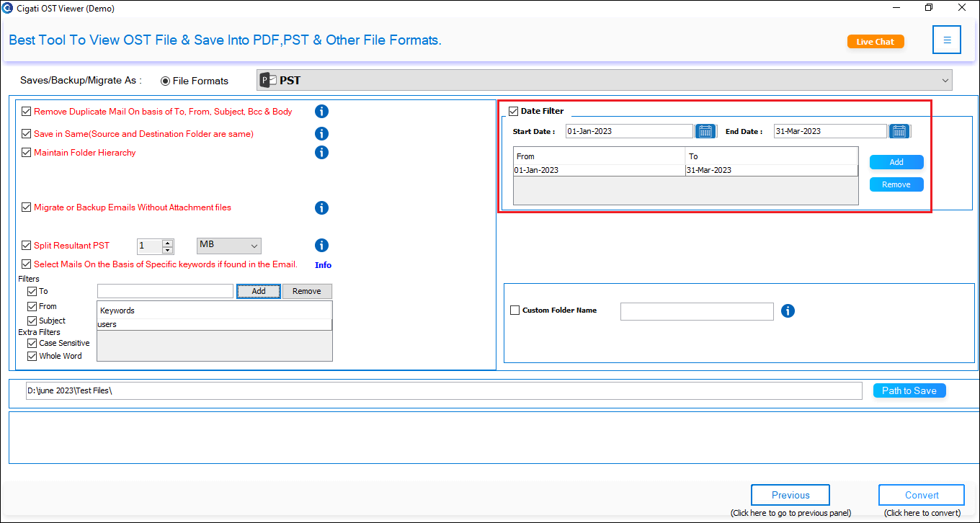Image resolution: width=980 pixels, height=523 pixels.
Task: Click info icon next to Split Resultant PST
Action: point(322,245)
